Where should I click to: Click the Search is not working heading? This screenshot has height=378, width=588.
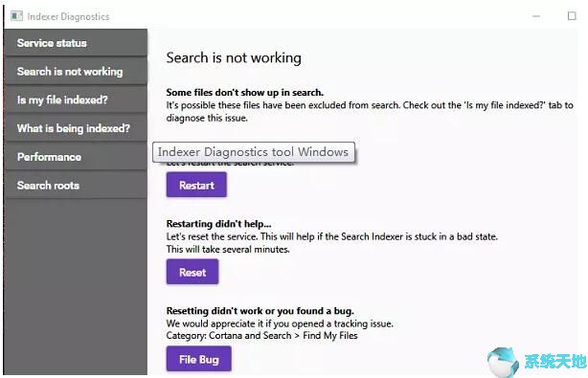click(234, 57)
